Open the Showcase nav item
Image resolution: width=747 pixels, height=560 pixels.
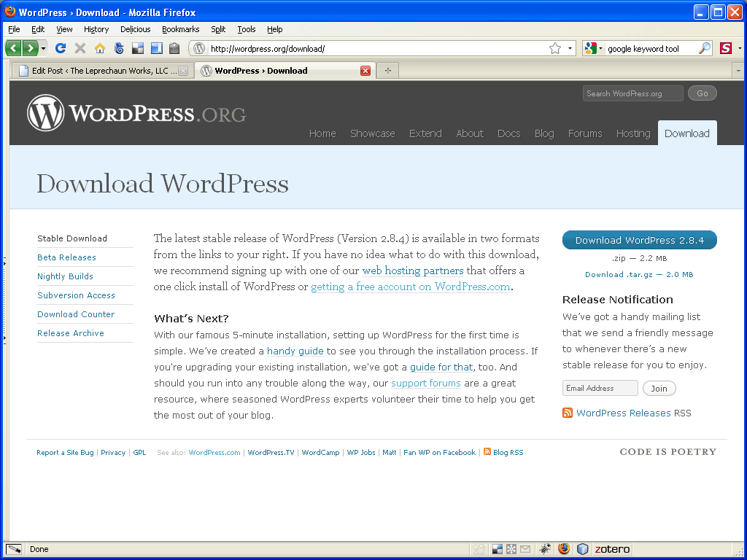point(373,133)
